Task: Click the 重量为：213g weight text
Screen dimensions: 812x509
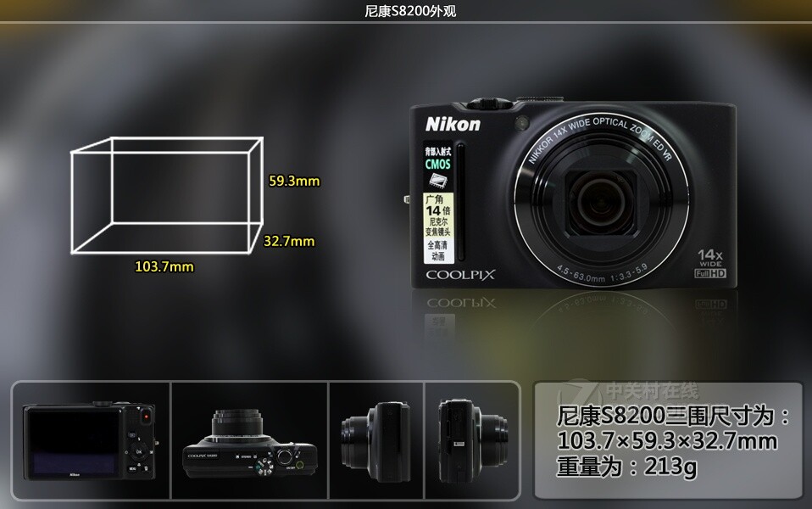Action: [626, 467]
